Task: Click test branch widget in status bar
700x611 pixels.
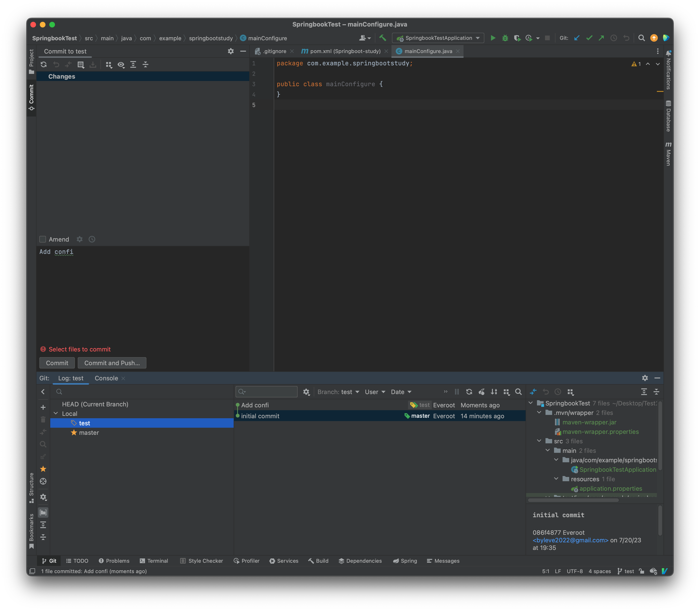Action: click(x=626, y=571)
